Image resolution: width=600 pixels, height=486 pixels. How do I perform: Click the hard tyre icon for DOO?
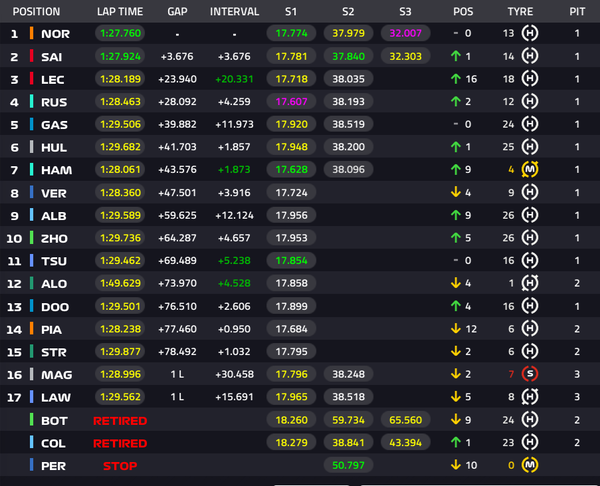530,306
